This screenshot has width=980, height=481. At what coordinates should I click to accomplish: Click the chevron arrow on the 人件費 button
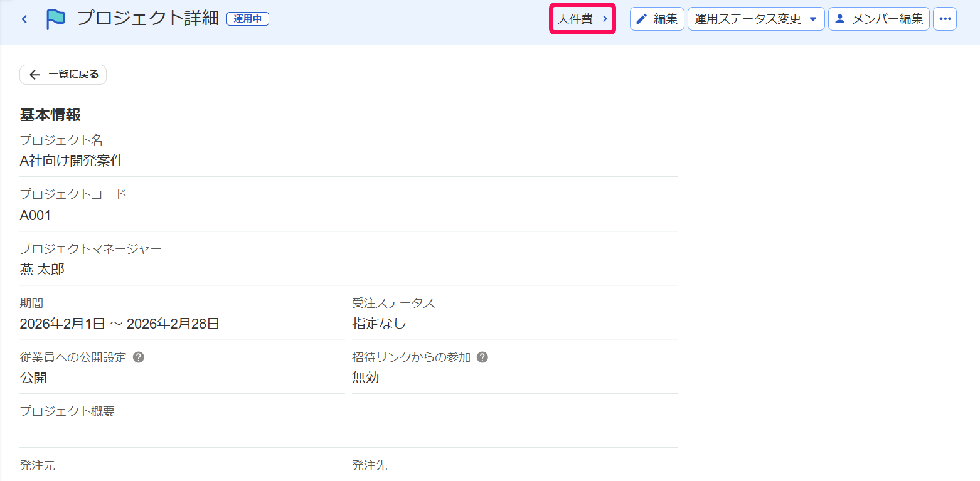point(605,19)
